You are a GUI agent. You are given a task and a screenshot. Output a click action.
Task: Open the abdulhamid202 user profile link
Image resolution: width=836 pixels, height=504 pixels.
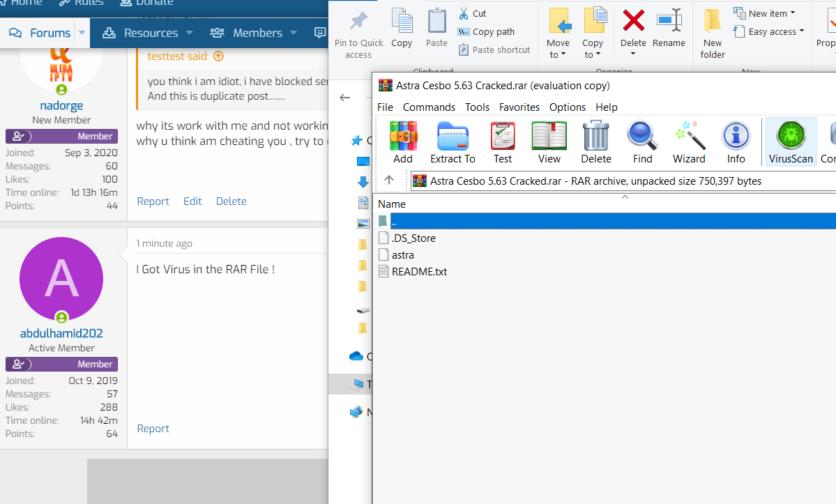[x=61, y=333]
